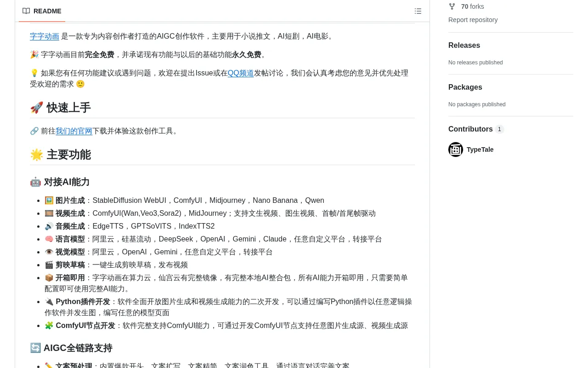
Task: Click the plug emoji beside Python插件开发
Action: [x=49, y=302]
